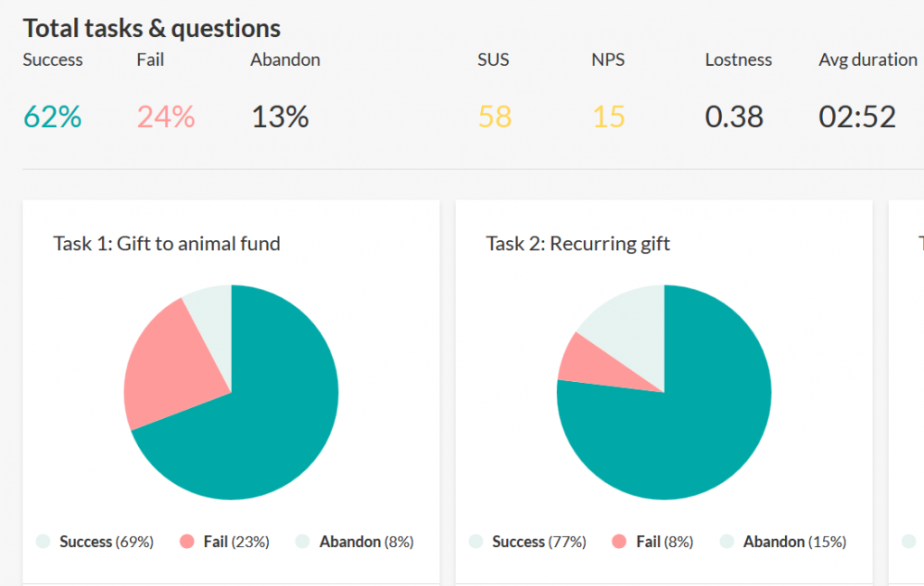This screenshot has height=586, width=924.
Task: Toggle Abandon legend dot in Task 1 chart
Action: coord(302,541)
